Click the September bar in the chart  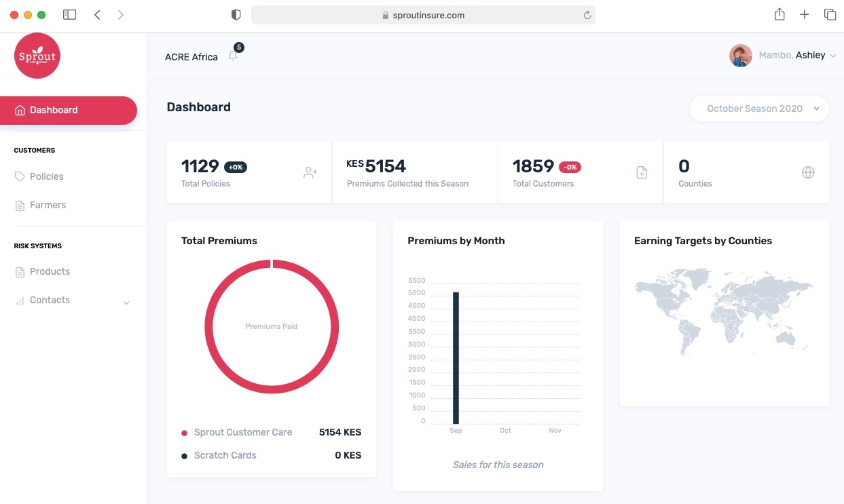point(456,357)
